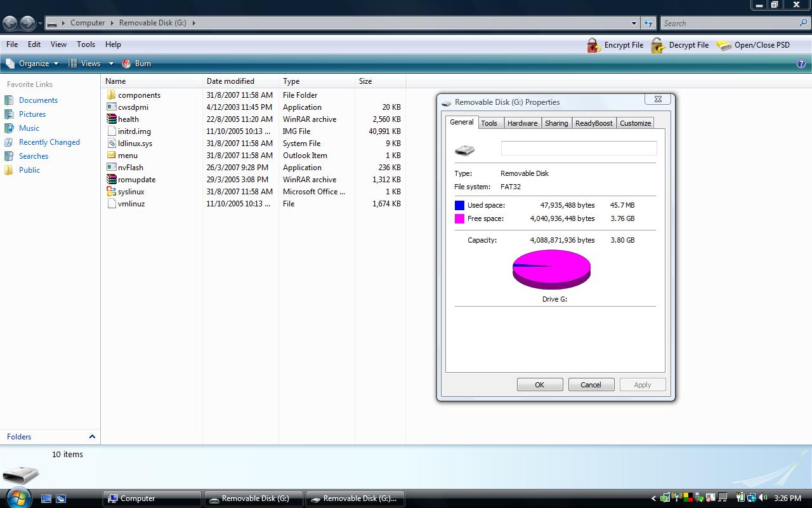Open the Help menu

pos(113,44)
